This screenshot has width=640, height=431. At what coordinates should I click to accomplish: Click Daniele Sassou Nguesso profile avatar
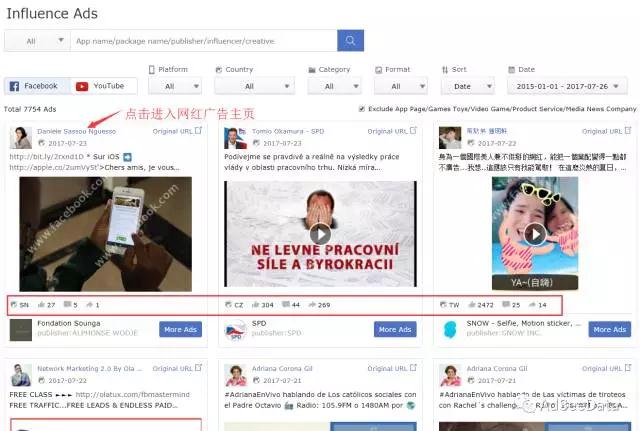[x=21, y=137]
